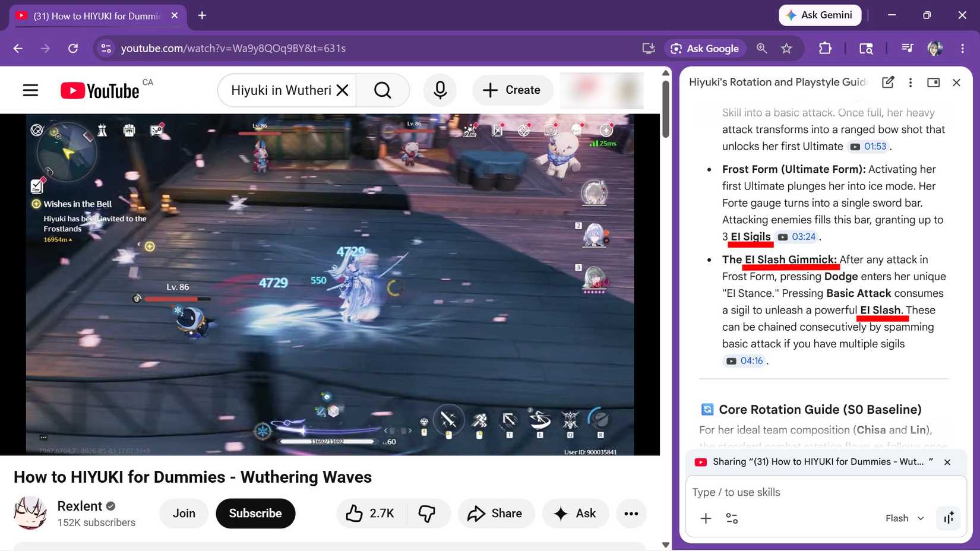Jump to video timestamp 04:16
This screenshot has height=551, width=980.
tap(744, 361)
